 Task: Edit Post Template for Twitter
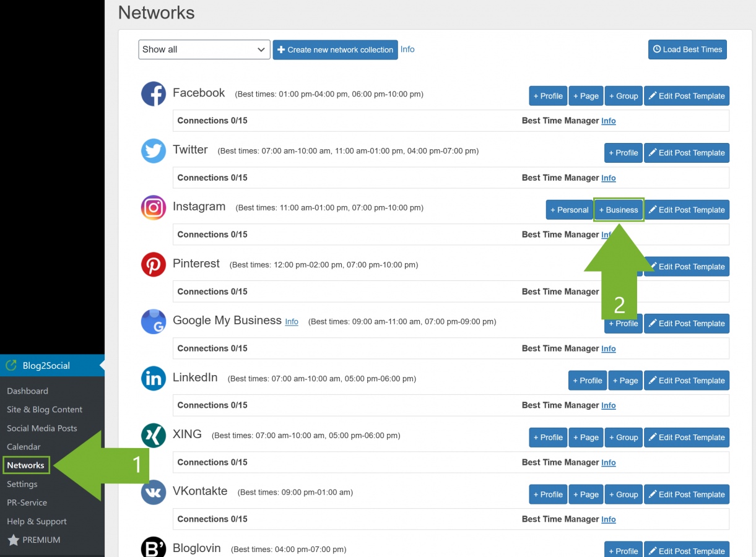click(x=686, y=153)
